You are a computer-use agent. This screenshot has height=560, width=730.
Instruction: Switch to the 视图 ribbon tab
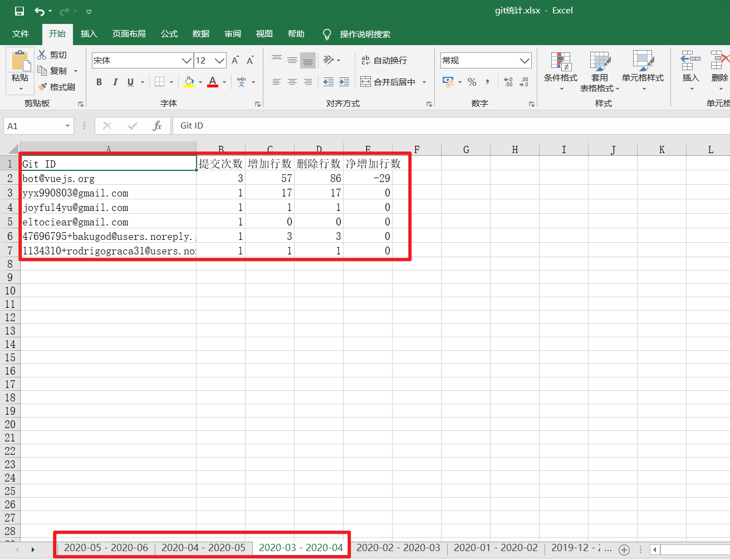264,34
